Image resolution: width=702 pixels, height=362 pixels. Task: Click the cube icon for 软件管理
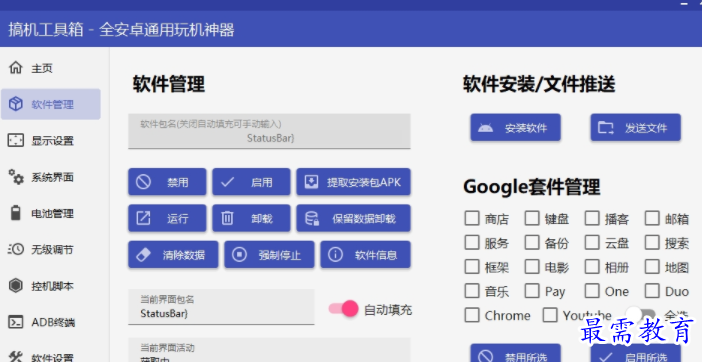(x=16, y=104)
